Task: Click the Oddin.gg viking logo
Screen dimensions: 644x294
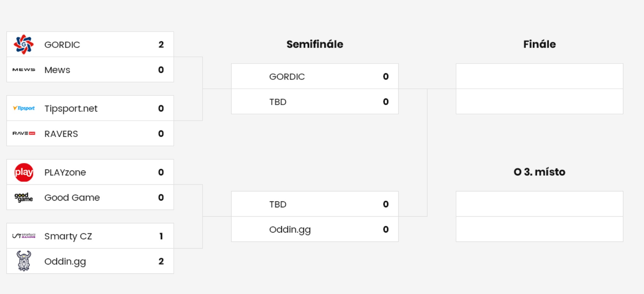Action: pos(24,261)
